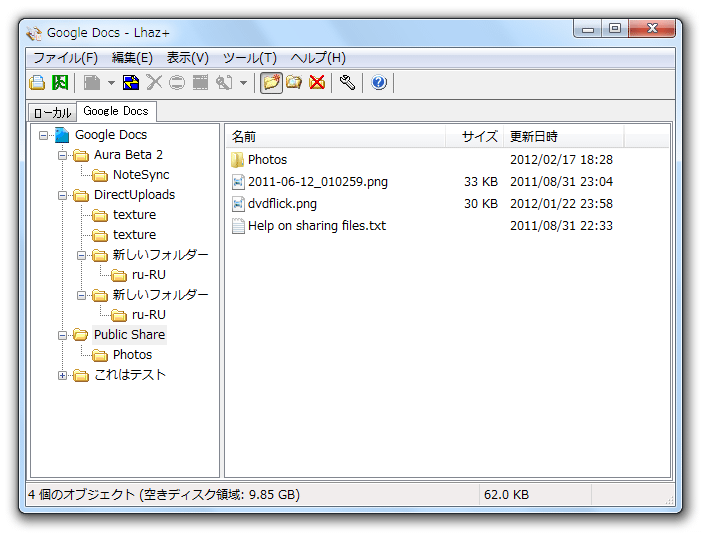Open the ツール(T) menu
This screenshot has width=704, height=533.
[250, 58]
